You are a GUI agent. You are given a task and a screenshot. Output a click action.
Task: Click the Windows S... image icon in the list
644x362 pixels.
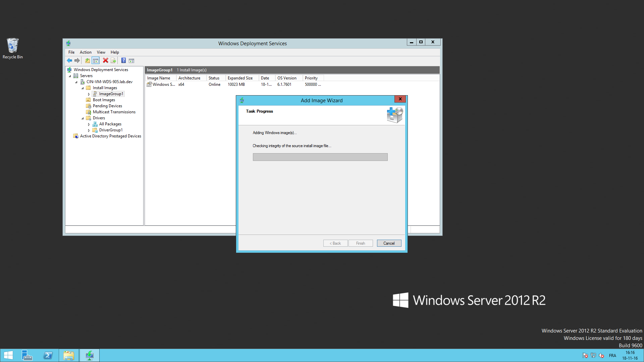click(149, 84)
